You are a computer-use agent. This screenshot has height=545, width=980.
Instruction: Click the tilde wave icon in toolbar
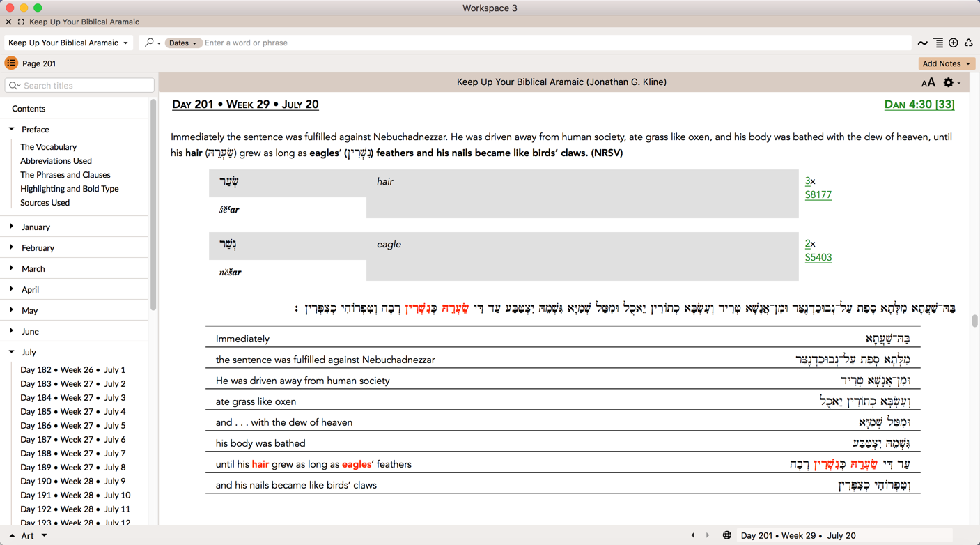click(x=922, y=43)
